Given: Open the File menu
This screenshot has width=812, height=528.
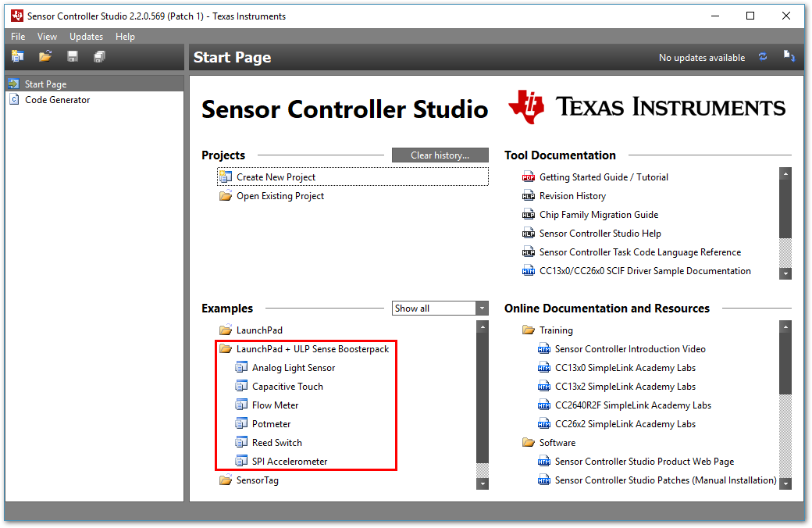Looking at the screenshot, I should tap(18, 37).
